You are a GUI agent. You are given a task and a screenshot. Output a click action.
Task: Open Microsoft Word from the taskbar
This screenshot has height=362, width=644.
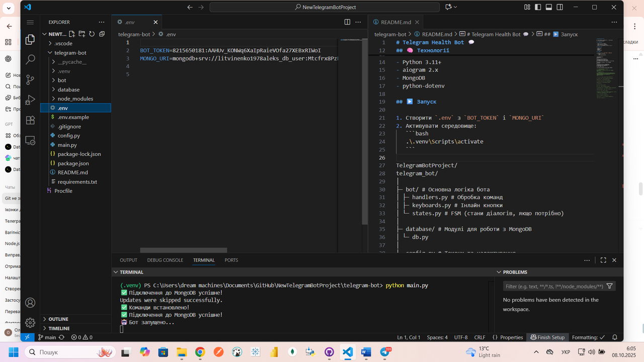[x=366, y=352]
